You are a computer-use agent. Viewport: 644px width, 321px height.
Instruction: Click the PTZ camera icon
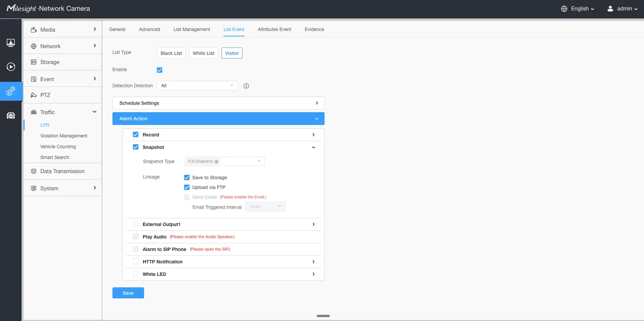[34, 95]
